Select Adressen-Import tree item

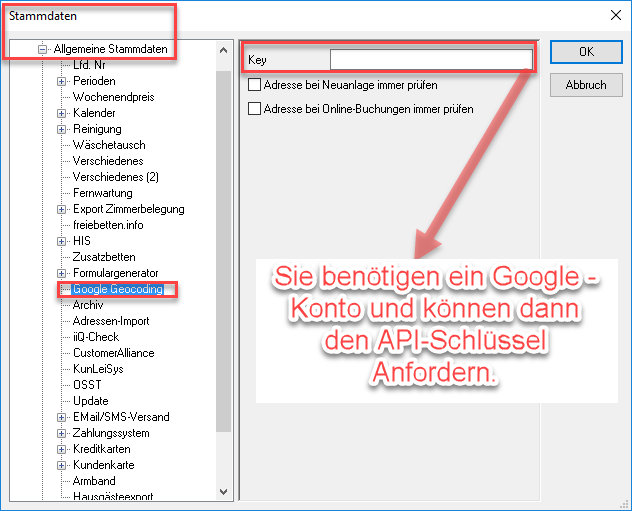tap(111, 321)
